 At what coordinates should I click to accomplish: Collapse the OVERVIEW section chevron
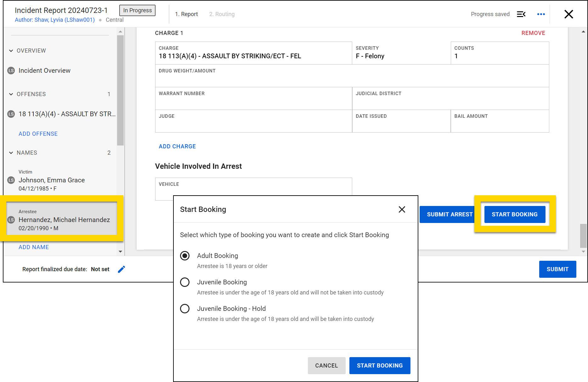[11, 51]
